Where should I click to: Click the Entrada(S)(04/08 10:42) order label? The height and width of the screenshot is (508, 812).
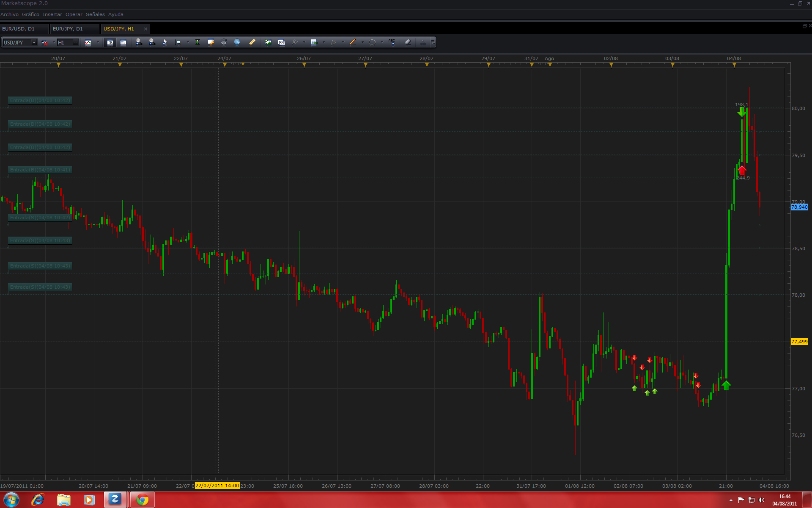pos(40,218)
